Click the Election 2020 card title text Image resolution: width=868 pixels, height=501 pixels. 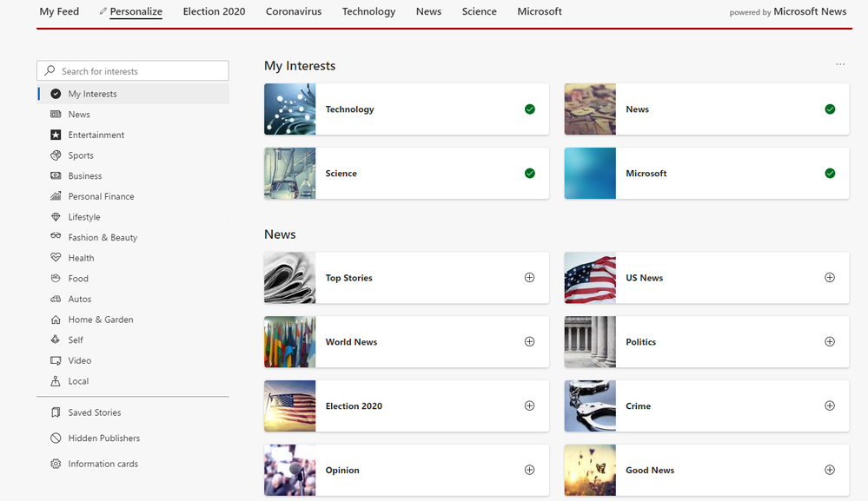pyautogui.click(x=354, y=405)
